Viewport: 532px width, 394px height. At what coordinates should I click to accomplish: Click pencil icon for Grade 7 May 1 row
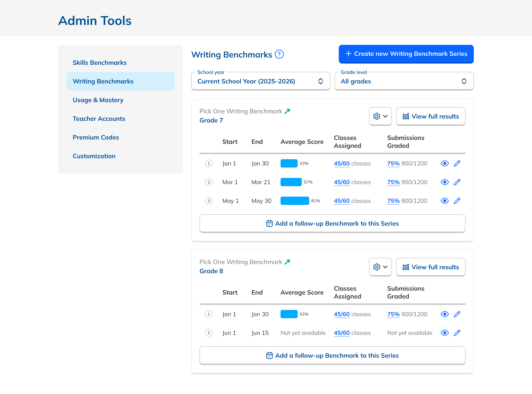click(457, 201)
